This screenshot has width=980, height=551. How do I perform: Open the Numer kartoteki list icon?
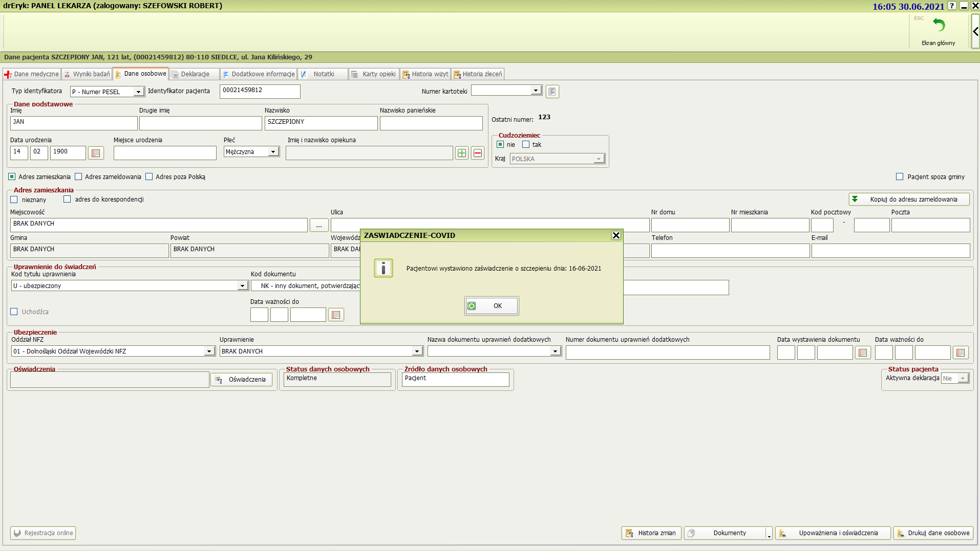pos(552,92)
